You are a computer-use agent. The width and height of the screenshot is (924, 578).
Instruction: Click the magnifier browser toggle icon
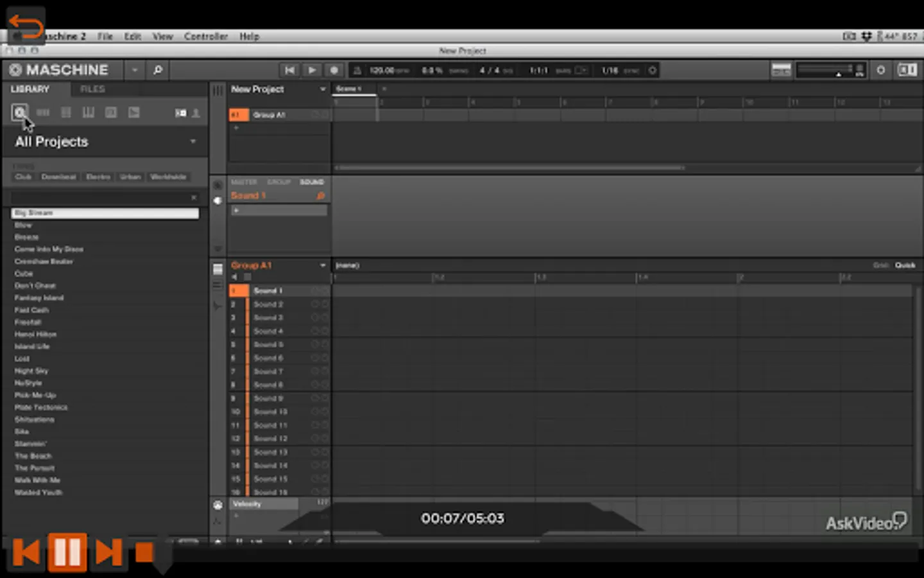point(158,70)
